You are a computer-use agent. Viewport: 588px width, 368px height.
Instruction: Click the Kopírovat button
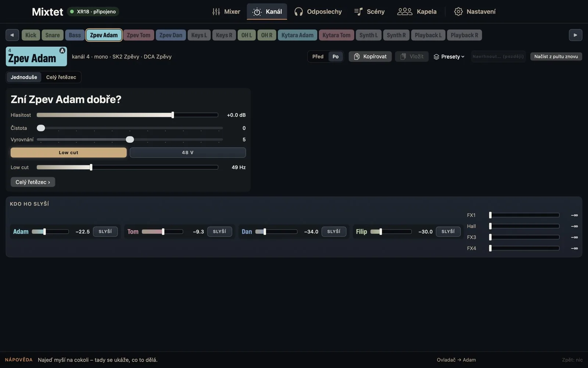tap(370, 56)
